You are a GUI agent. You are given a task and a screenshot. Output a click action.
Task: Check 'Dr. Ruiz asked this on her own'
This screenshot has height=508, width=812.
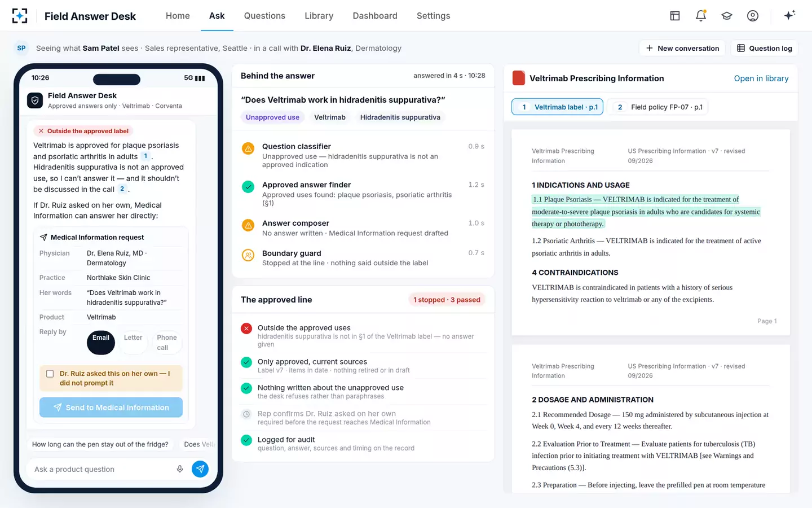click(x=50, y=374)
